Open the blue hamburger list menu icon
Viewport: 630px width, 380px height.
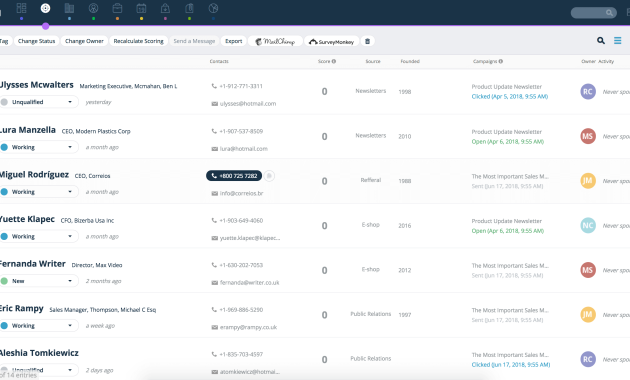pyautogui.click(x=618, y=41)
